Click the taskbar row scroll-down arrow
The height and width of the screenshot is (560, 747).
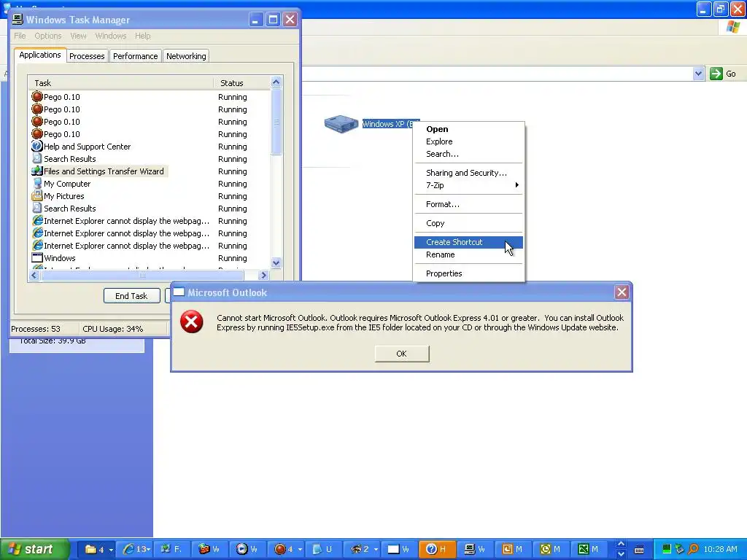(621, 554)
